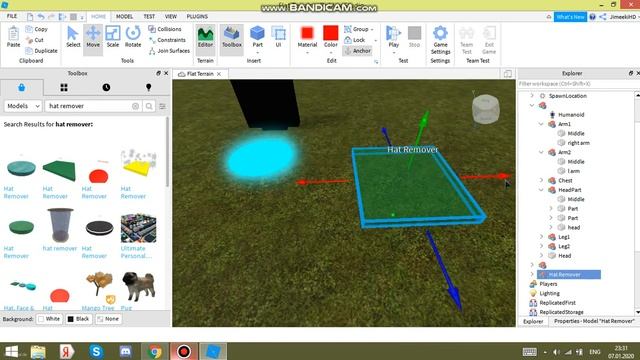Open Recent tab in Toolbox
The height and width of the screenshot is (360, 640).
[106, 87]
